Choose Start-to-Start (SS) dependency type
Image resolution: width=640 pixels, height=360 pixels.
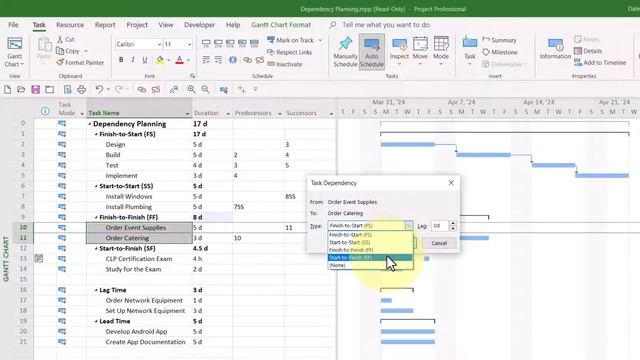point(370,242)
